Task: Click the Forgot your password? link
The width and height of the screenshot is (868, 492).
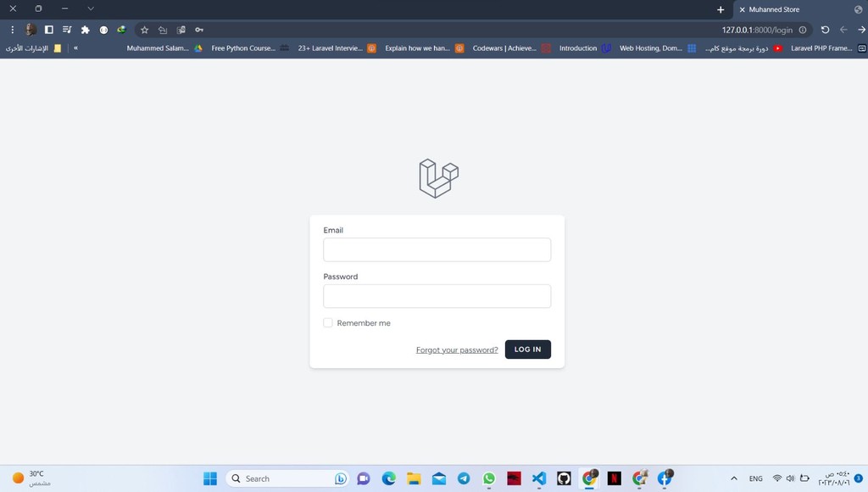Action: tap(457, 349)
